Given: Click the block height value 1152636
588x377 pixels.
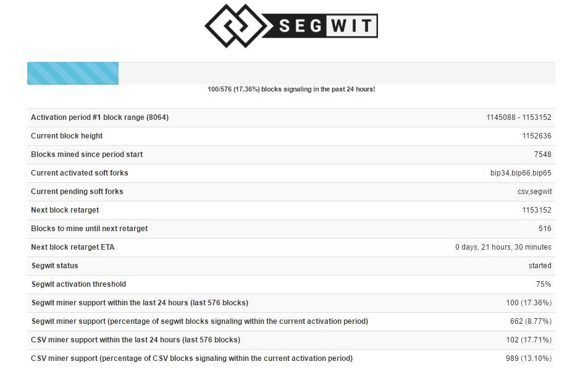Looking at the screenshot, I should coord(537,136).
